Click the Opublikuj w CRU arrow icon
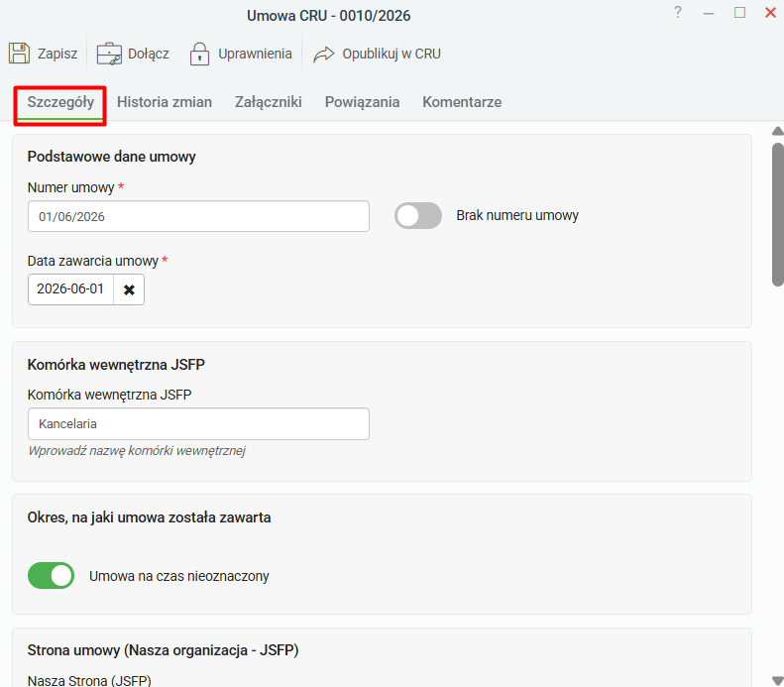784x687 pixels. pos(323,54)
